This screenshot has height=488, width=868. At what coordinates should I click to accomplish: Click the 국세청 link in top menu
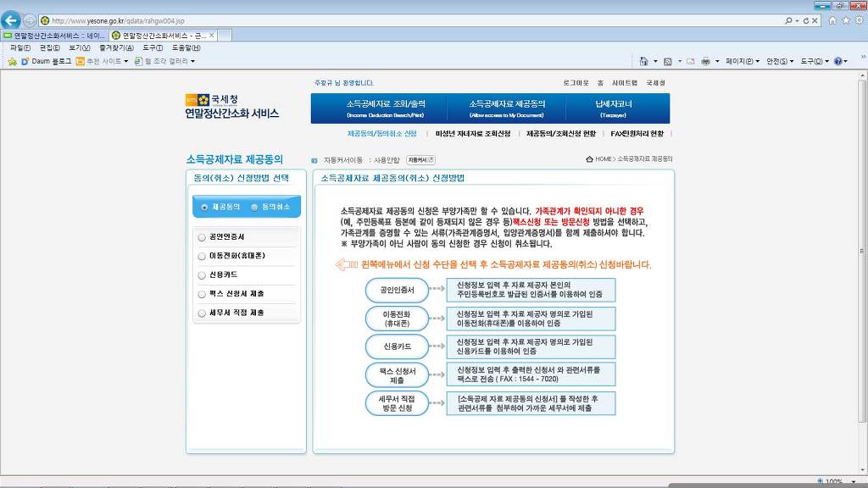point(655,83)
